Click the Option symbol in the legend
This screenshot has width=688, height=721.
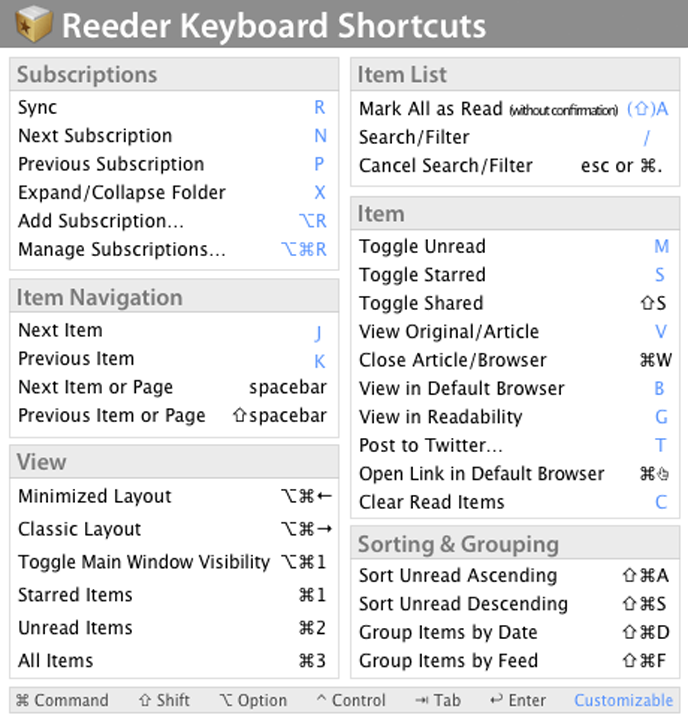click(x=225, y=701)
